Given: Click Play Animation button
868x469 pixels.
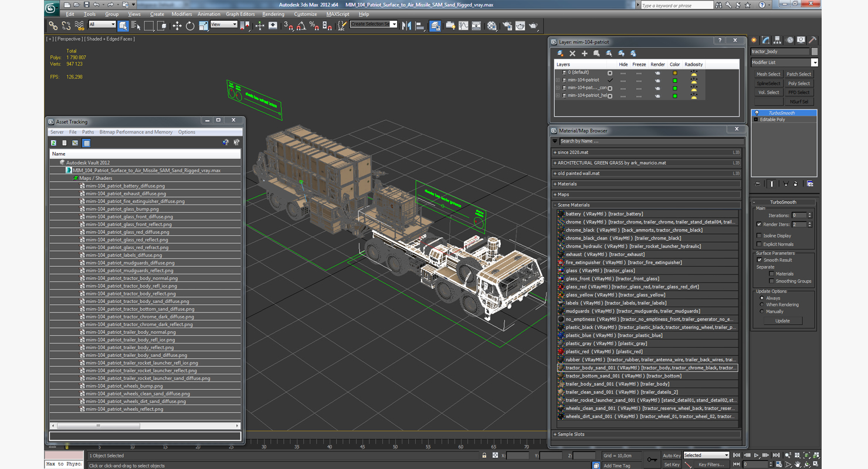Looking at the screenshot, I should pyautogui.click(x=757, y=455).
